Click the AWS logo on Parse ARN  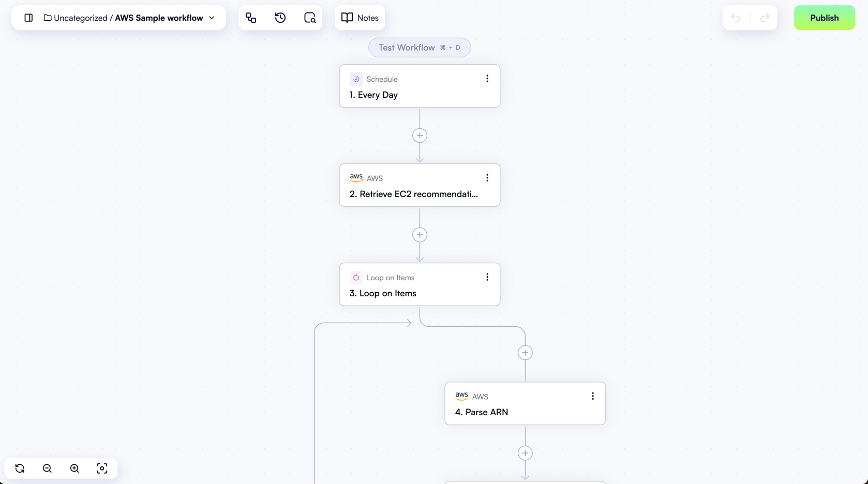click(x=461, y=396)
